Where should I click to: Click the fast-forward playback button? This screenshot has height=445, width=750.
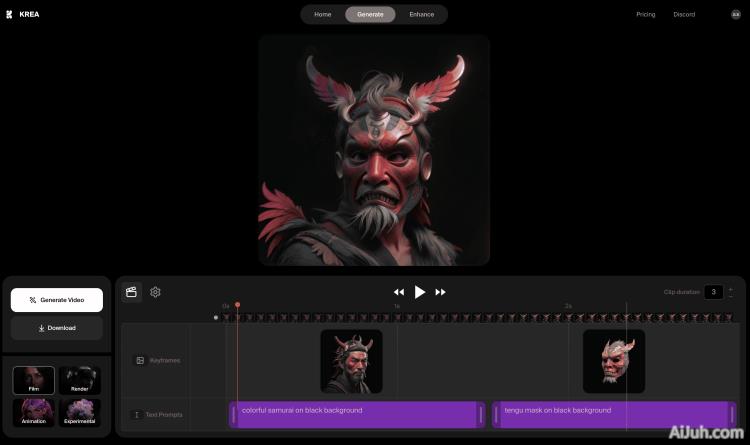click(441, 292)
